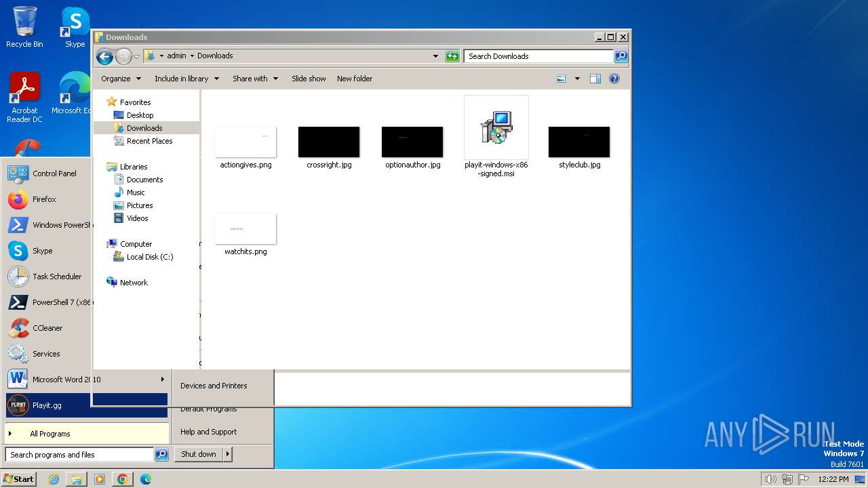868x488 pixels.
Task: Open the Recycle Bin desktop icon
Action: pos(24,27)
